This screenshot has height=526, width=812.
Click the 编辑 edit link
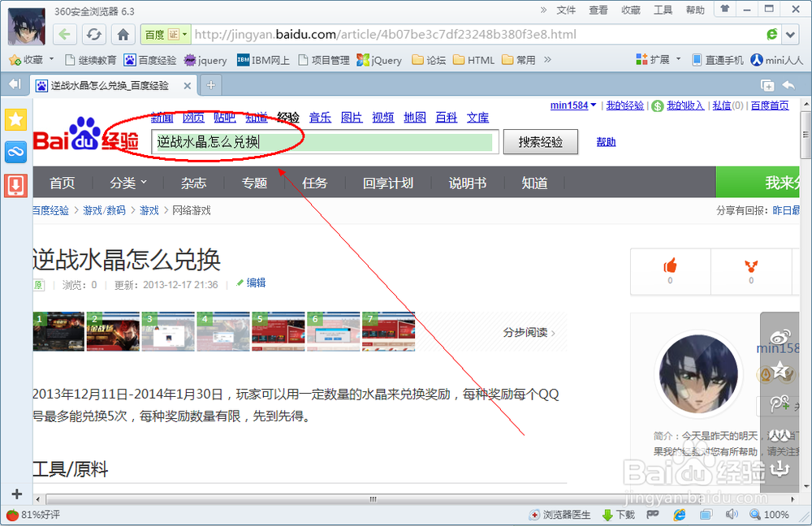click(x=255, y=282)
